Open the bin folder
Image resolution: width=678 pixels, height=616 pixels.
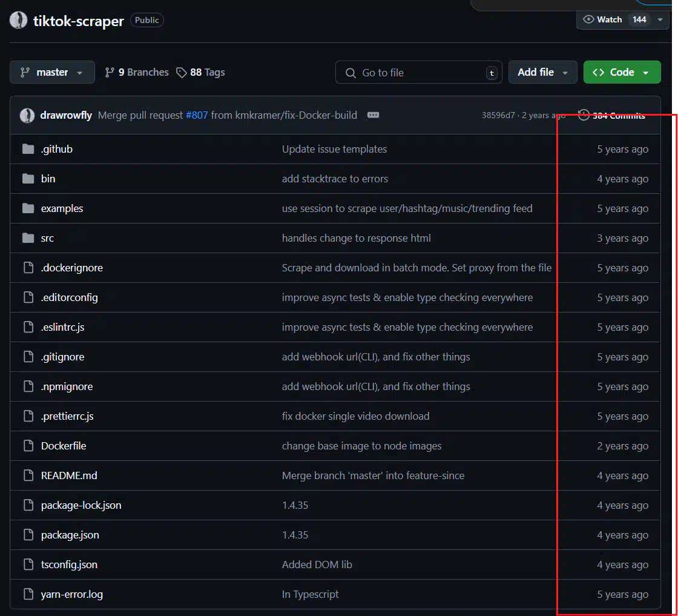coord(48,179)
